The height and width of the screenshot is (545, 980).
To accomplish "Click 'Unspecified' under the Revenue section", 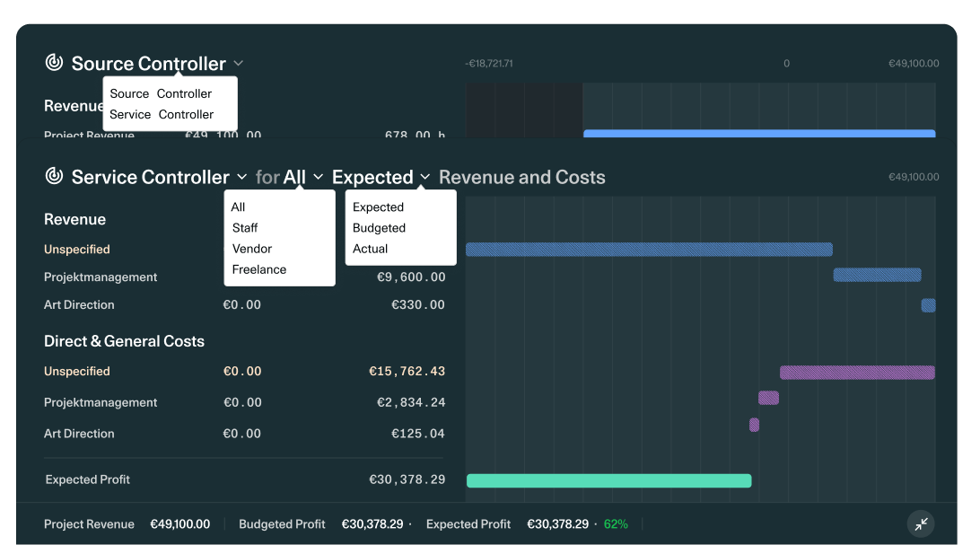I will tap(77, 250).
